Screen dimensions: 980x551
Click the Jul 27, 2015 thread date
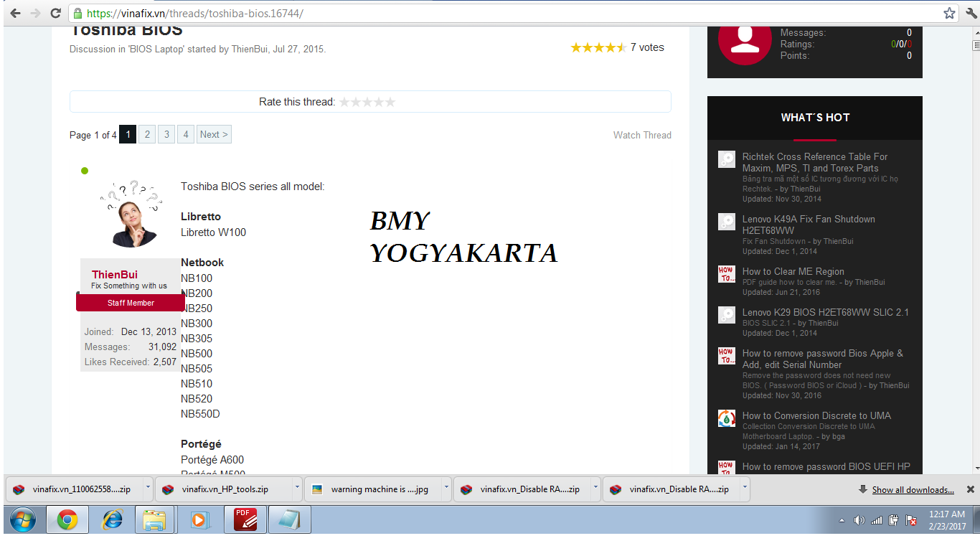[298, 50]
